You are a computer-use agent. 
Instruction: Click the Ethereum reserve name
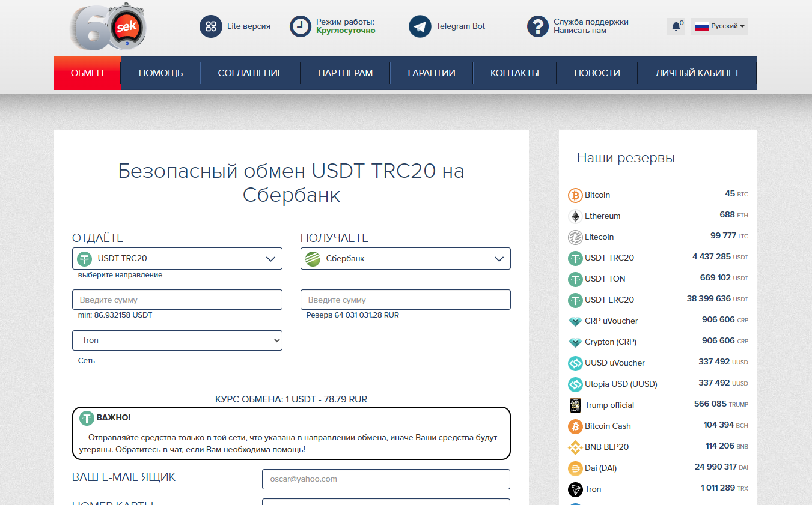[x=602, y=216]
